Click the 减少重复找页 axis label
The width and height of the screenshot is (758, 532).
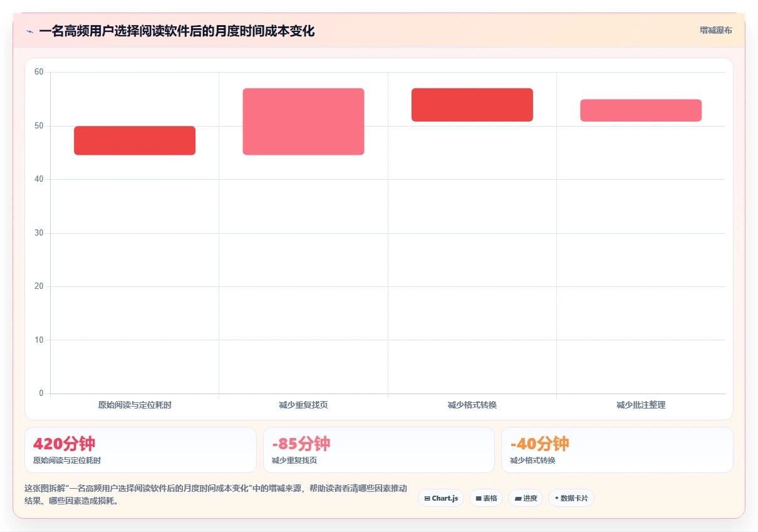tap(303, 405)
